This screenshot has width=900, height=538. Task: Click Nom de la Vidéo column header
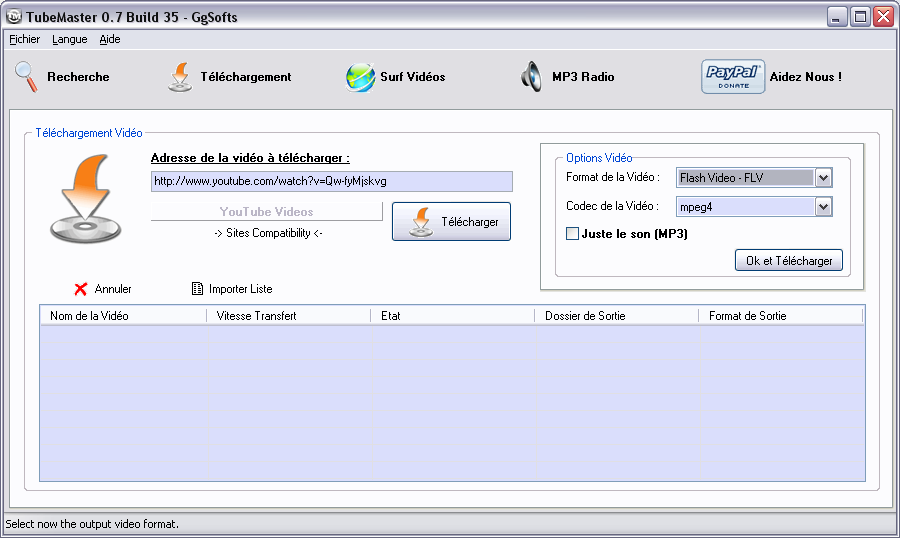[123, 316]
